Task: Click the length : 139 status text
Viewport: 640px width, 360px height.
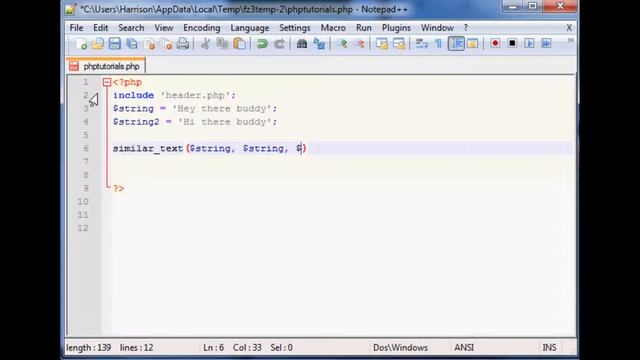Action: click(89, 347)
